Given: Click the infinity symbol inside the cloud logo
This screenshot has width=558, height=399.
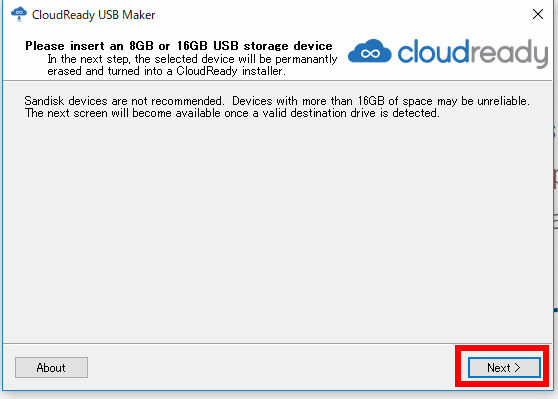Looking at the screenshot, I should 370,54.
